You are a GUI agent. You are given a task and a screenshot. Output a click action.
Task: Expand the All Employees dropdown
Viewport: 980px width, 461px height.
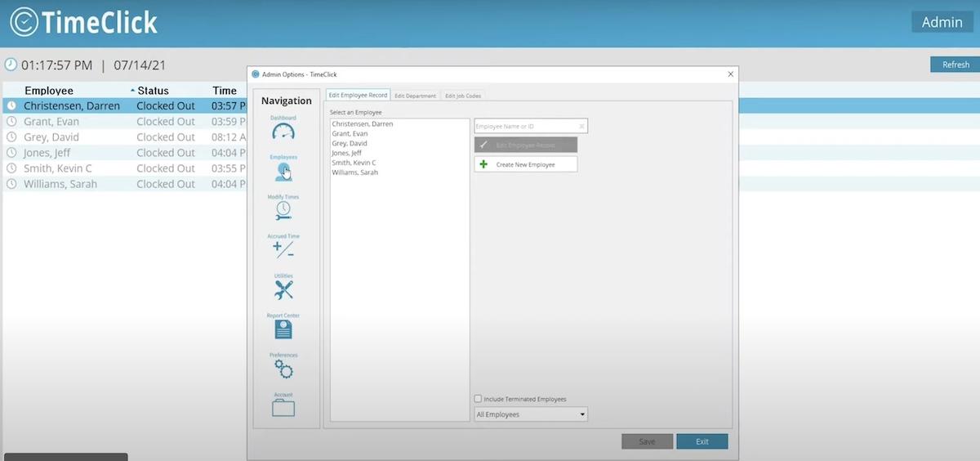coord(531,414)
